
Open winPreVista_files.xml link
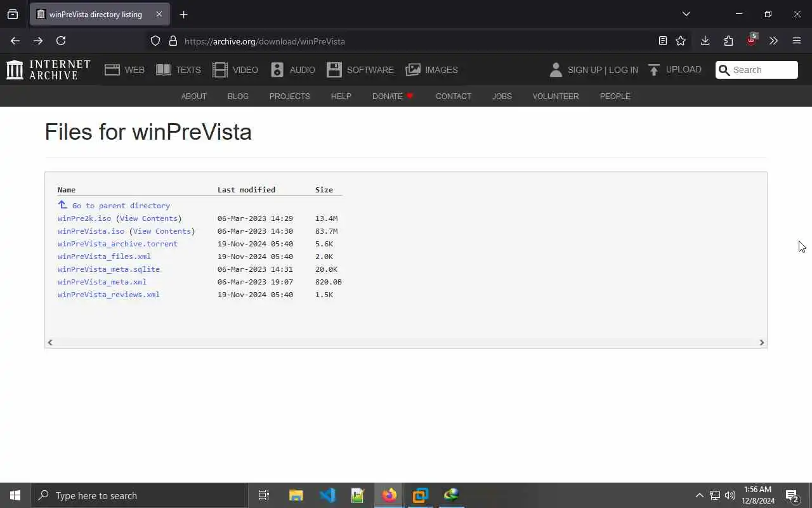(104, 257)
